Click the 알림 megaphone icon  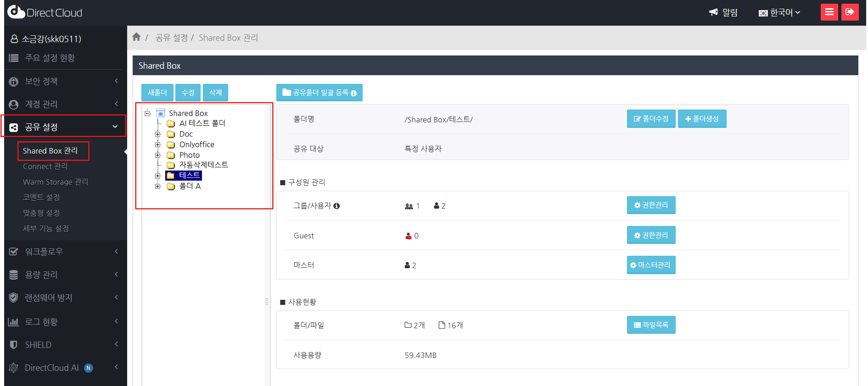point(713,12)
